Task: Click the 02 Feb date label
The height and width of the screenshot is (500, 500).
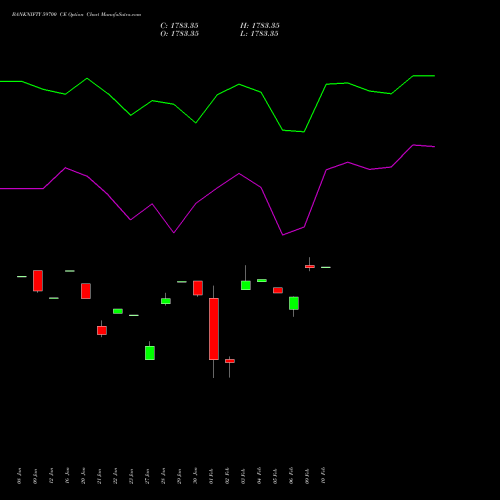Action: (x=227, y=476)
